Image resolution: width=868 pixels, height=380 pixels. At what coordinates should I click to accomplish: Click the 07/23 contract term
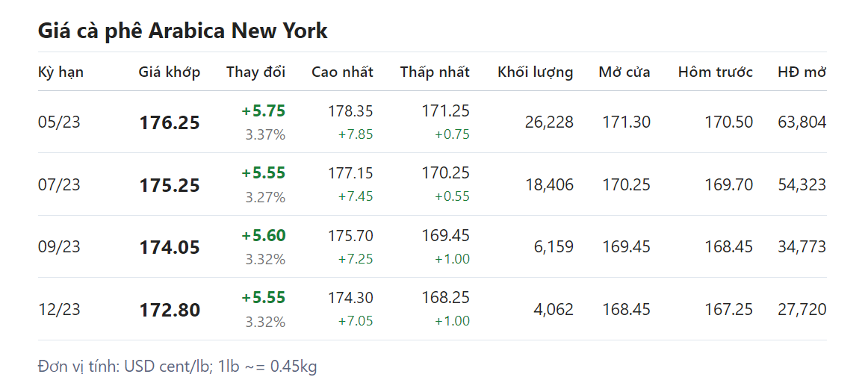click(59, 184)
